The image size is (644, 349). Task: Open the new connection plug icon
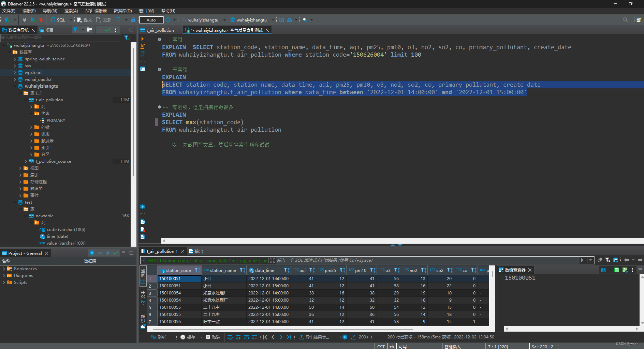7,20
